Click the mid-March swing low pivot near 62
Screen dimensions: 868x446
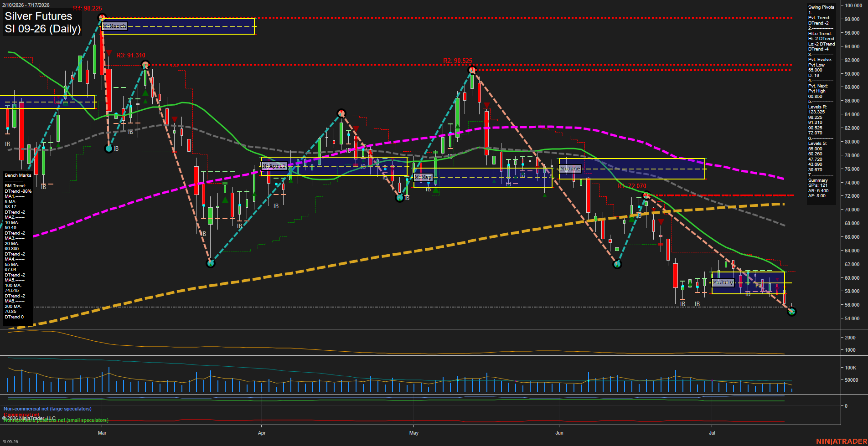pyautogui.click(x=210, y=263)
